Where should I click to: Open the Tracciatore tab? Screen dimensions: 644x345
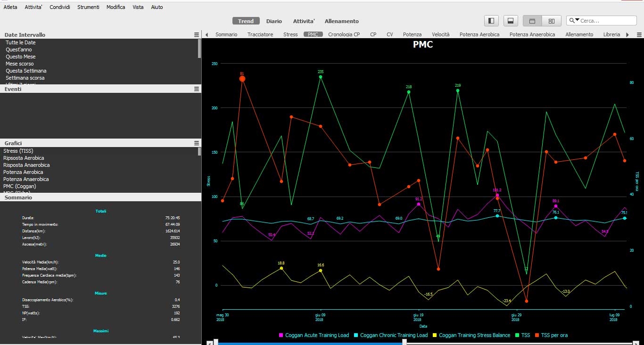(x=260, y=34)
